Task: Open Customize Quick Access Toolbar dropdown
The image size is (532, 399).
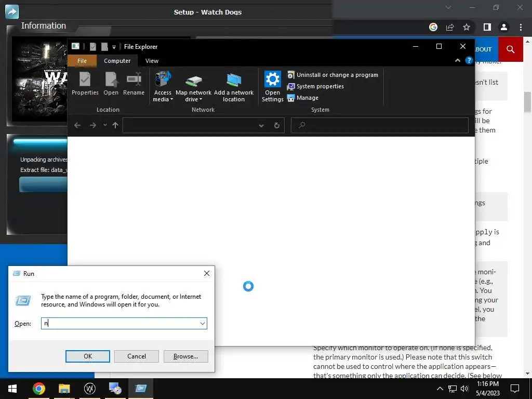Action: [x=114, y=47]
